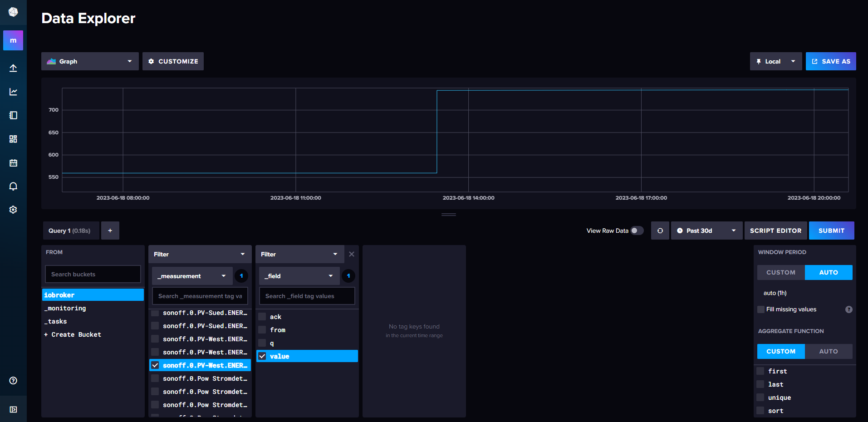The height and width of the screenshot is (422, 868).
Task: Open the _field tag key dropdown
Action: [x=299, y=276]
